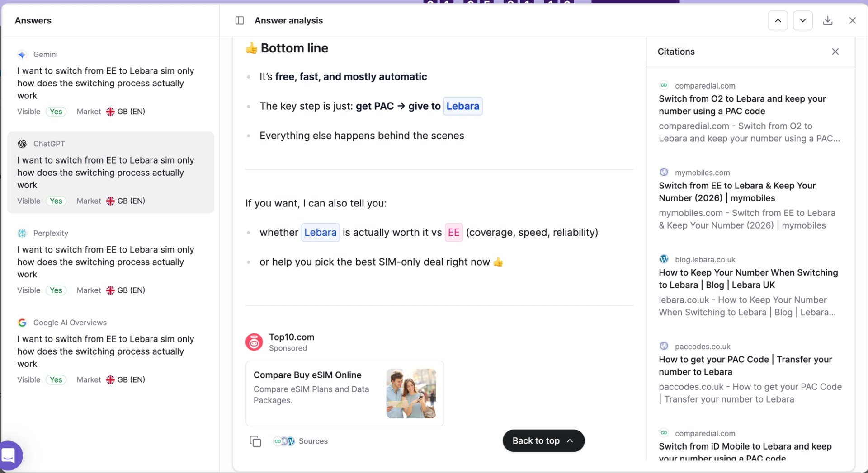Click Lebara tag in 'whether Lebara' line
The height and width of the screenshot is (473, 868).
tap(320, 232)
